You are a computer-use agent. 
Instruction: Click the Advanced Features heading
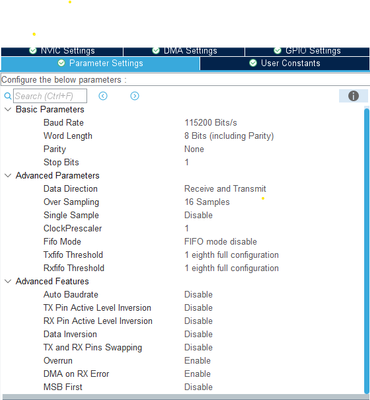point(52,281)
